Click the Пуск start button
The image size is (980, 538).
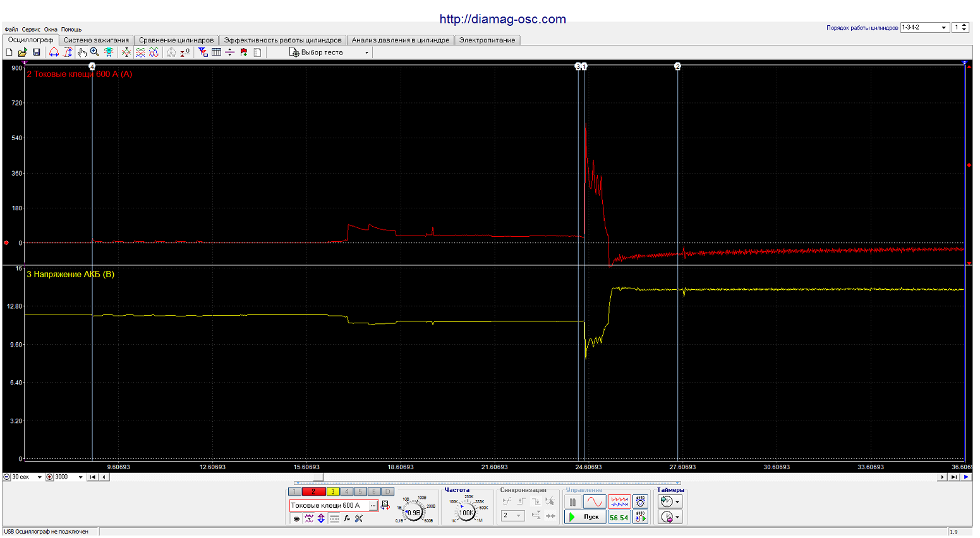tap(584, 517)
